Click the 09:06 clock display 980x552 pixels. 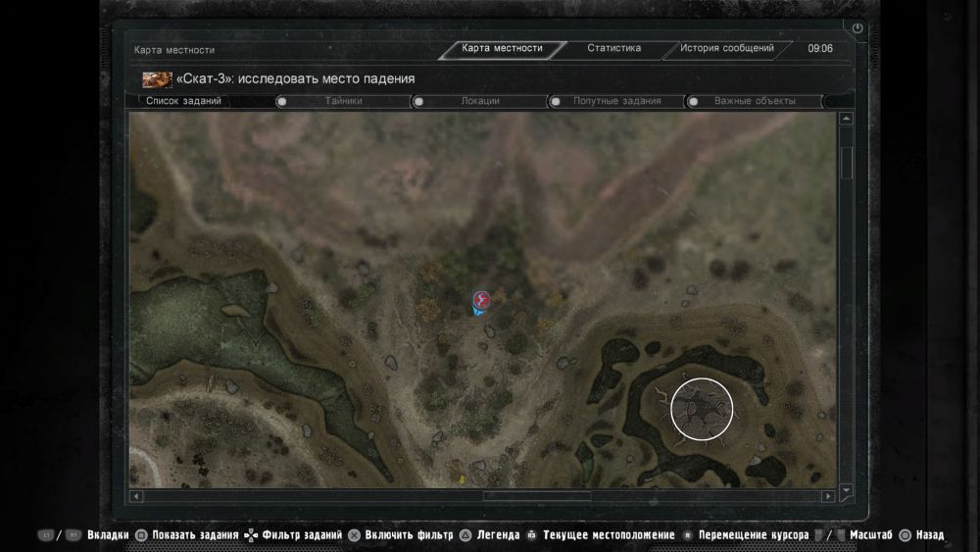(820, 49)
